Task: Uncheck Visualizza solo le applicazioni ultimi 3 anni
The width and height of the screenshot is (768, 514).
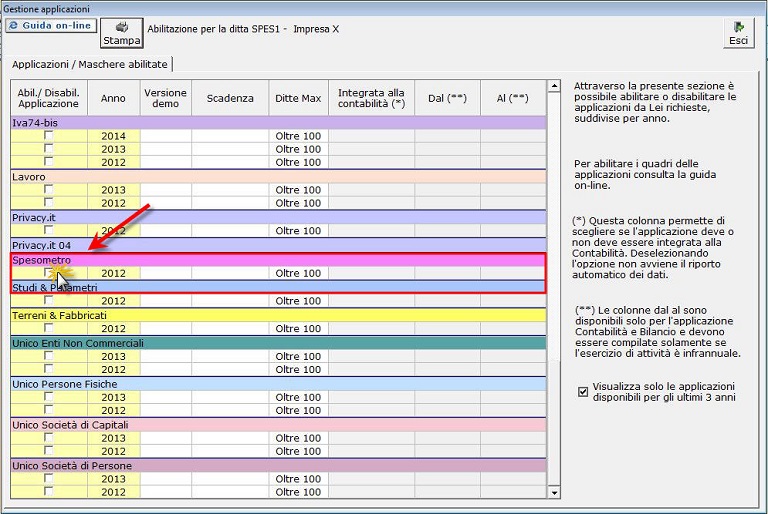Action: (x=583, y=392)
